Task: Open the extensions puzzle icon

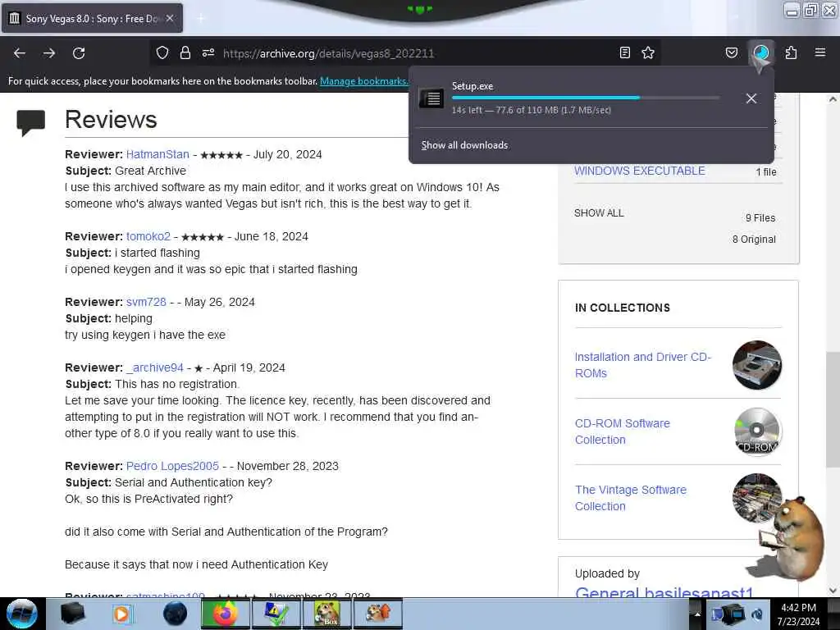Action: 791,52
